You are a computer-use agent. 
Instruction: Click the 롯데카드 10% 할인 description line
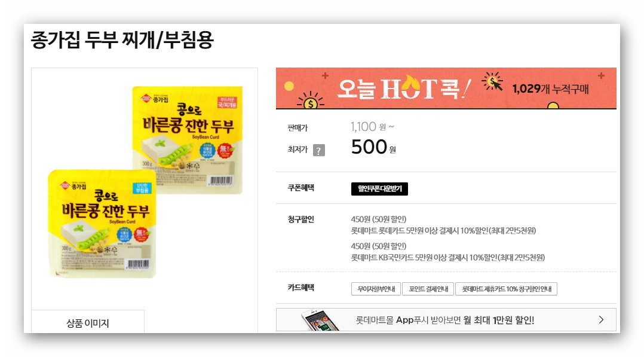coord(443,231)
